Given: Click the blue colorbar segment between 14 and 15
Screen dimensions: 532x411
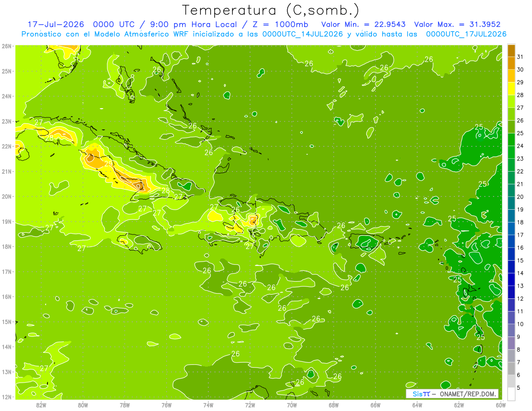Looking at the screenshot, I should (x=511, y=267).
